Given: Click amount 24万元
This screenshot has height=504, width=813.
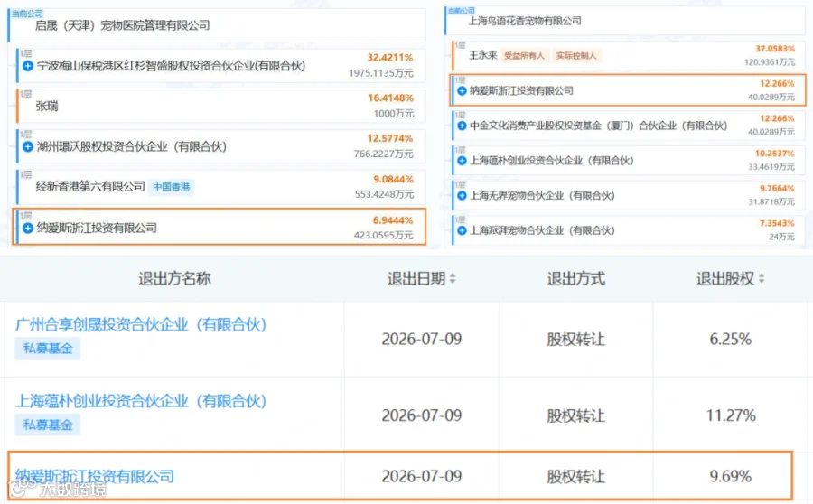Looking at the screenshot, I should pyautogui.click(x=782, y=237).
